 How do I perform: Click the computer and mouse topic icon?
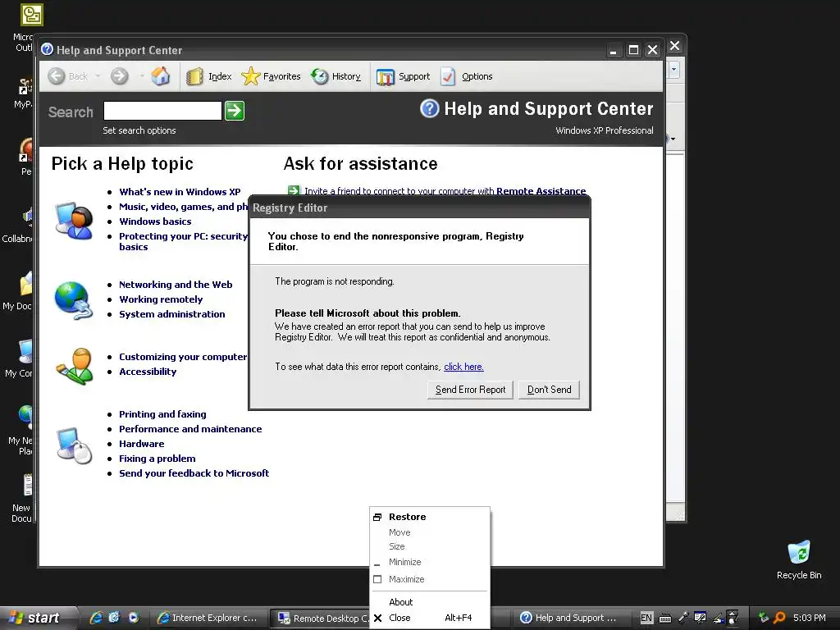click(x=75, y=445)
